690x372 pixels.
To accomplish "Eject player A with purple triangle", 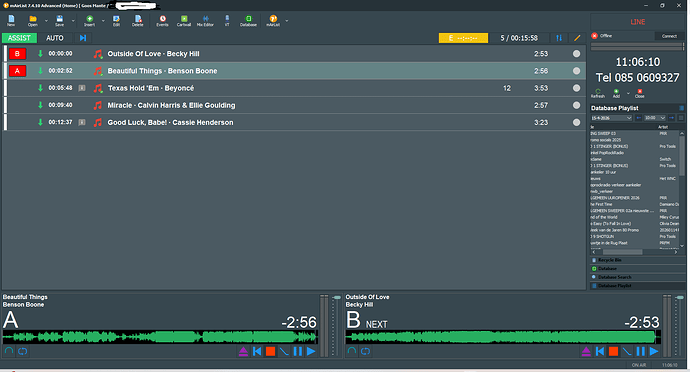I will (243, 351).
